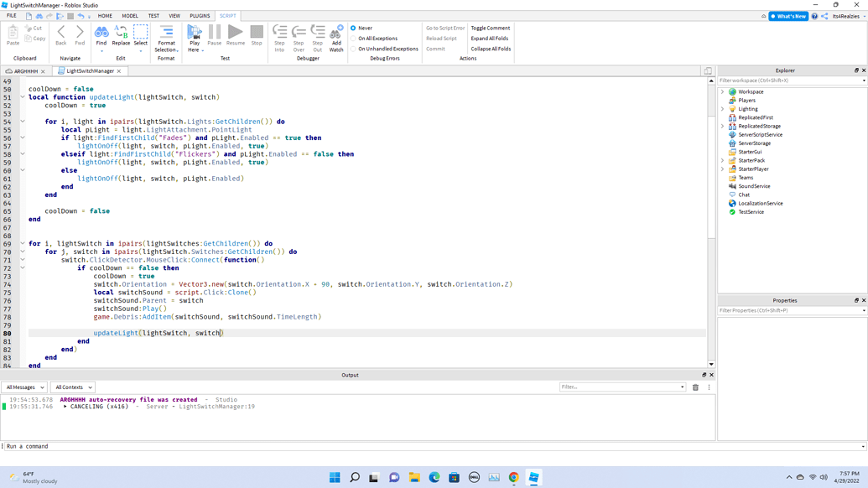Clear output with the trash icon
Viewport: 868px width, 488px height.
695,387
